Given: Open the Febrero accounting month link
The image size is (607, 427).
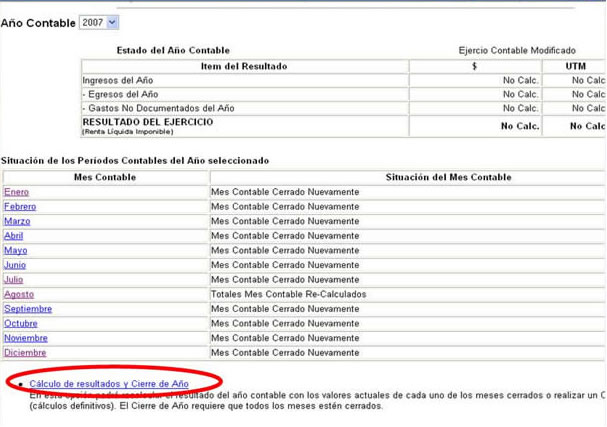Looking at the screenshot, I should 19,207.
